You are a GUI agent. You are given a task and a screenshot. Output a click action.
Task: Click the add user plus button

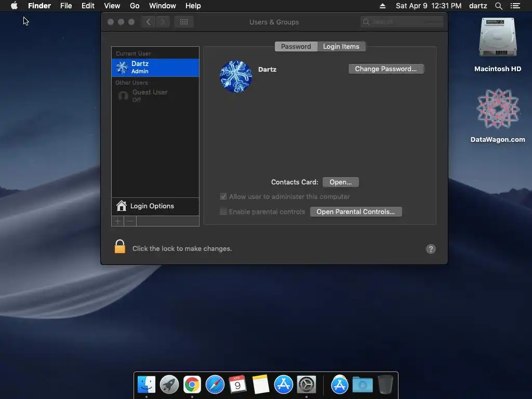pos(118,221)
